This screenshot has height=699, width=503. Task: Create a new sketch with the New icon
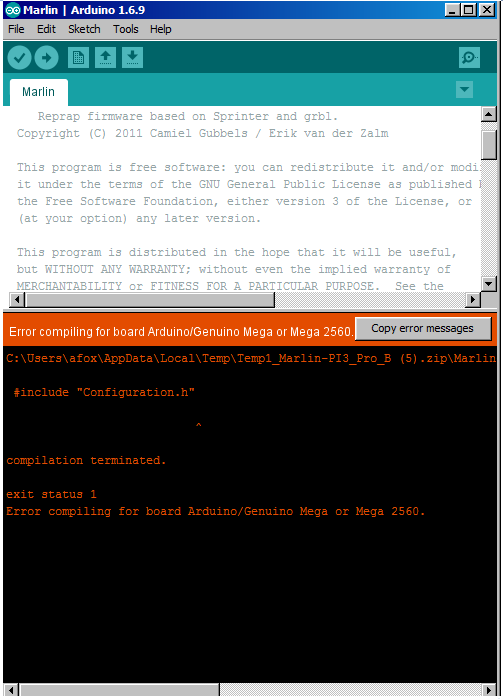coord(78,58)
